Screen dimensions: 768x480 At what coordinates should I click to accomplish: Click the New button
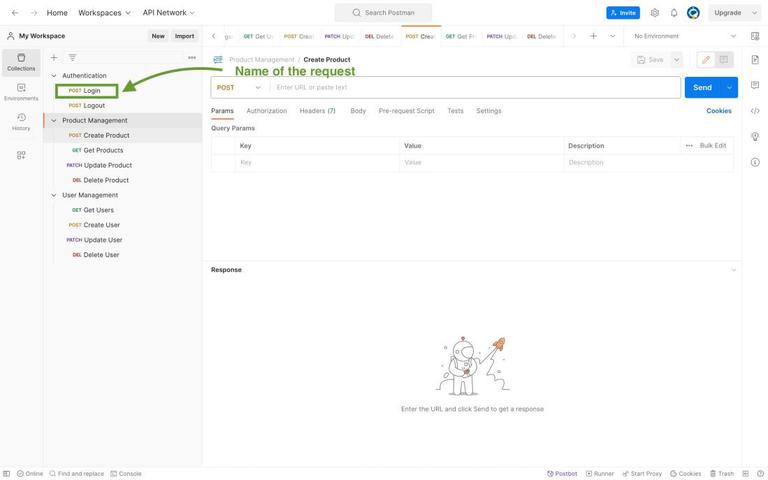tap(158, 36)
